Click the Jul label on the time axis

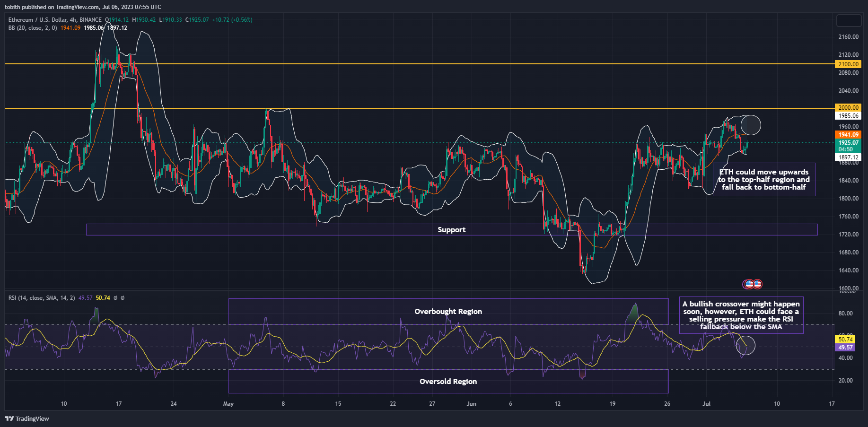[706, 404]
